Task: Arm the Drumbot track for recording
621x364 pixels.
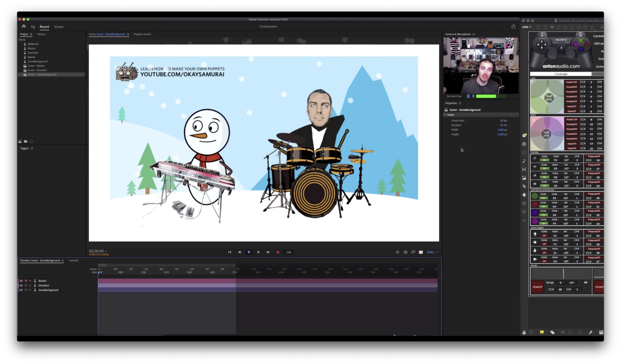Action: click(x=26, y=285)
